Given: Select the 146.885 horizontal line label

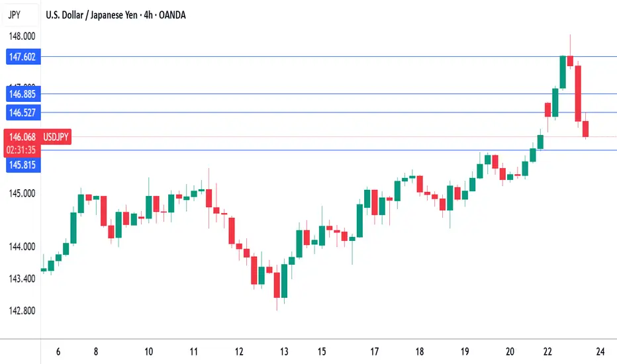Looking at the screenshot, I should 23,94.
